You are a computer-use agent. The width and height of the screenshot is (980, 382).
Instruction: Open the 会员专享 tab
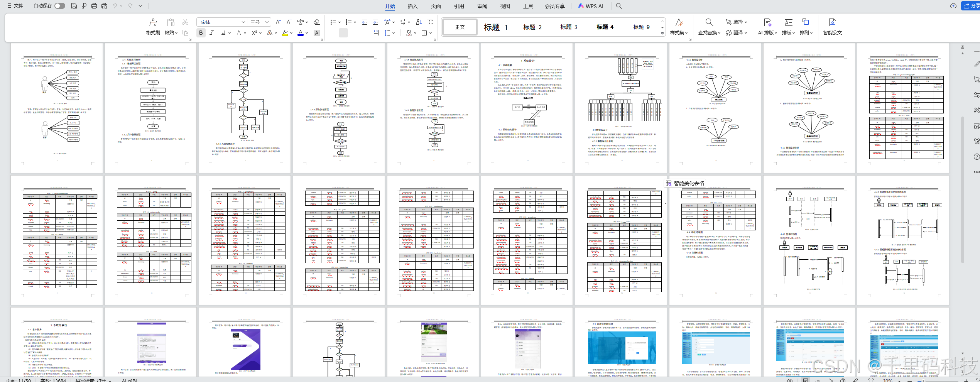coord(555,6)
